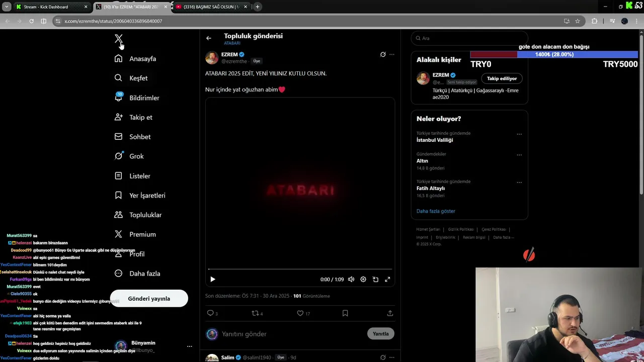The height and width of the screenshot is (362, 644).
Task: Go back with the left arrow icon
Action: (209, 38)
